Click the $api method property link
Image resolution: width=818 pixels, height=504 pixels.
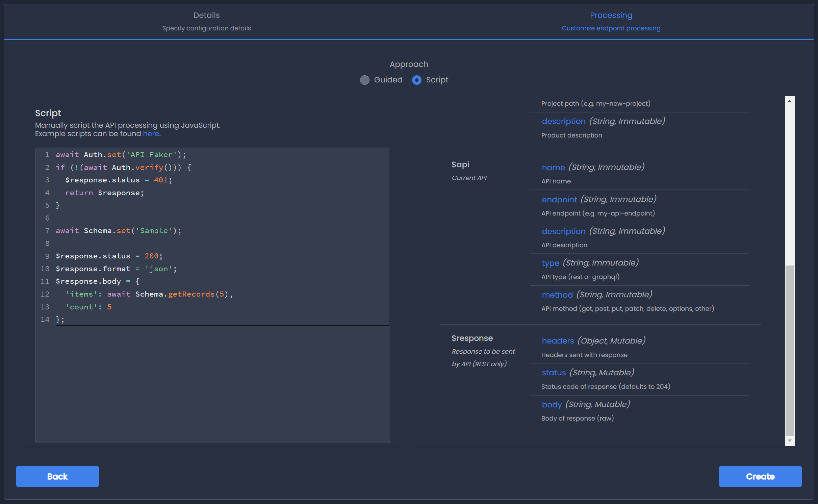(557, 295)
